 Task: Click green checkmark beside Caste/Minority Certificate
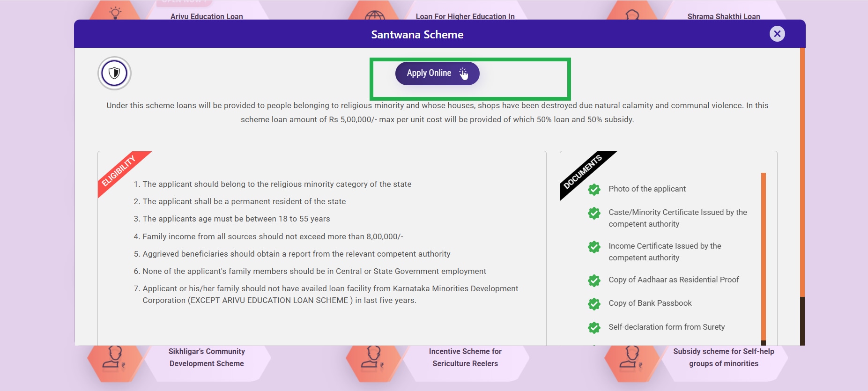click(594, 213)
